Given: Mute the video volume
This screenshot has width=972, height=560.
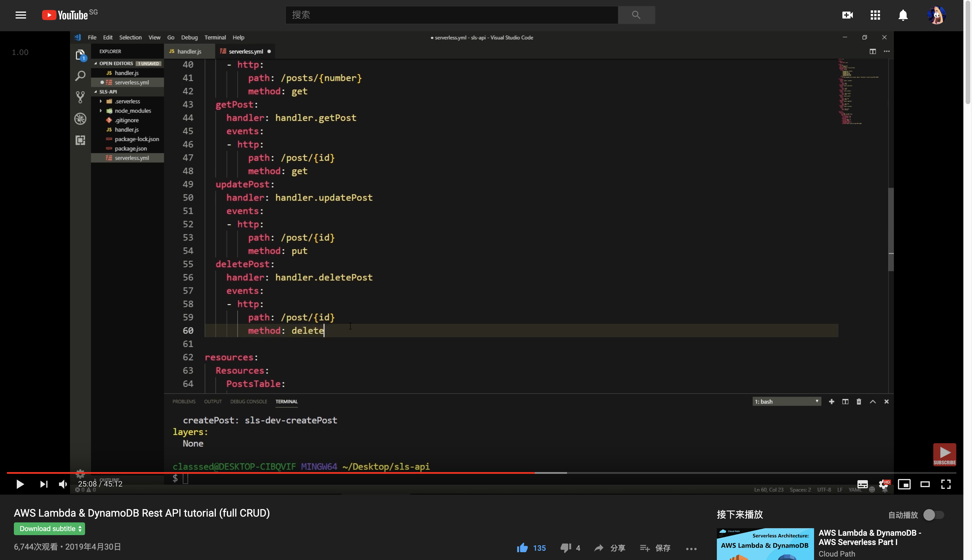Looking at the screenshot, I should click(x=63, y=484).
